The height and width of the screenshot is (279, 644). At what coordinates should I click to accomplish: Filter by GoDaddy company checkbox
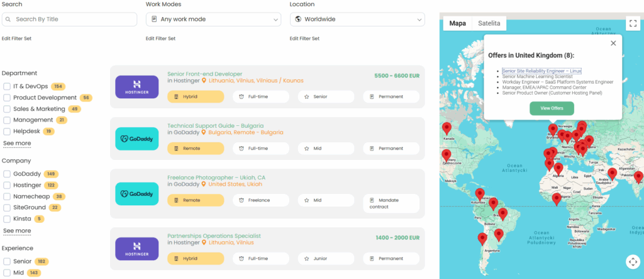click(x=6, y=174)
